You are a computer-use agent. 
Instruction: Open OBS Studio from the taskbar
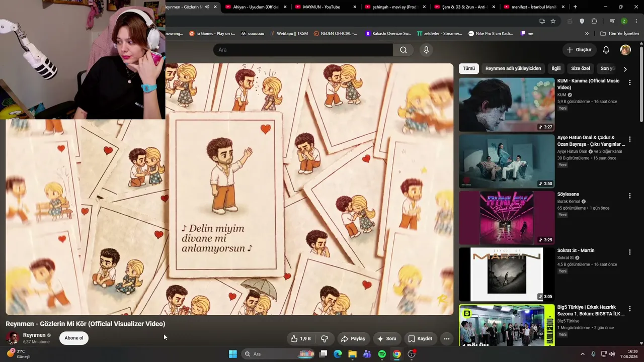pos(412,354)
